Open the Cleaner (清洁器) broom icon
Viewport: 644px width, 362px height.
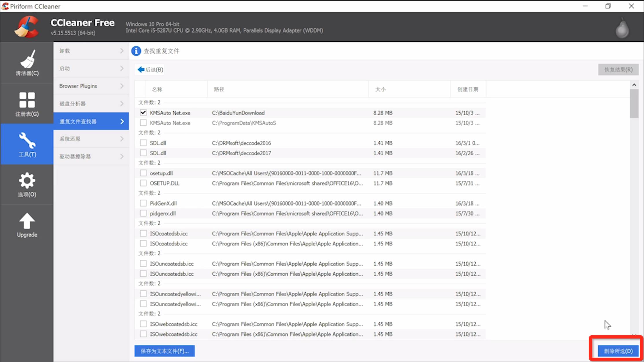[x=27, y=59]
